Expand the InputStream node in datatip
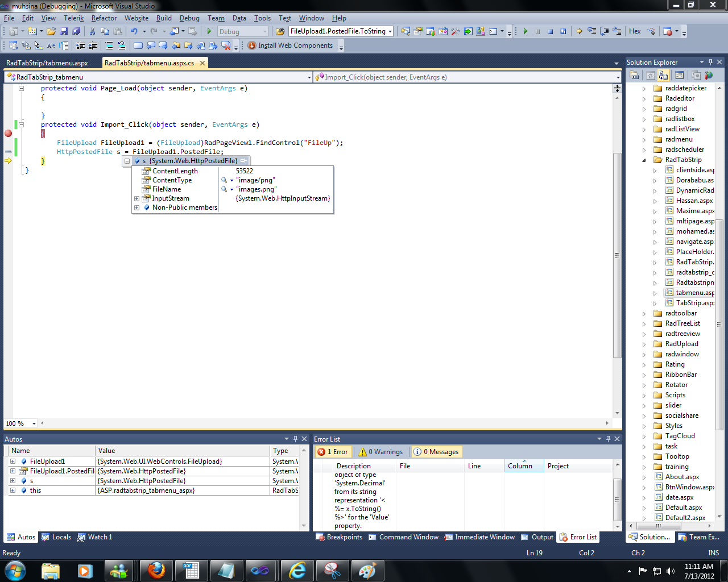 136,198
